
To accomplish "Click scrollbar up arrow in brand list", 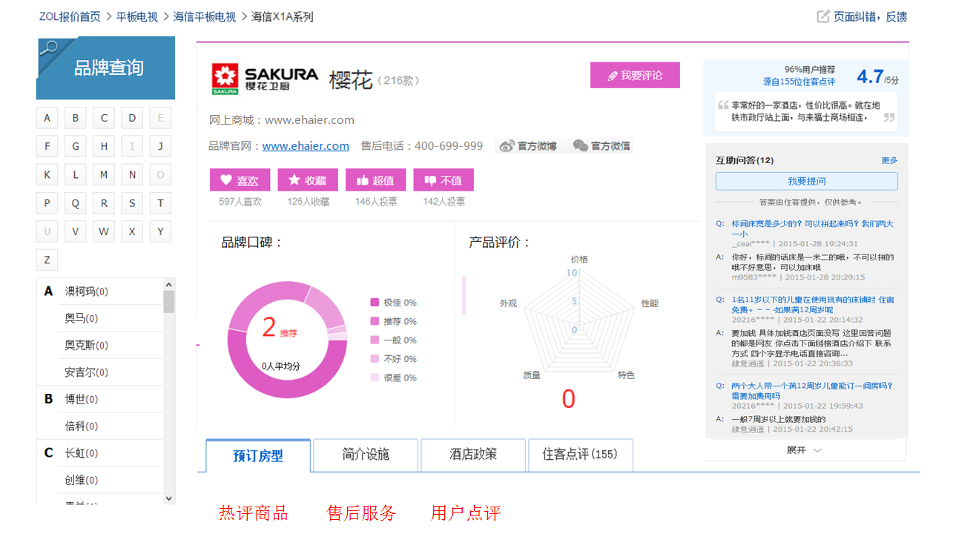I will coord(169,285).
